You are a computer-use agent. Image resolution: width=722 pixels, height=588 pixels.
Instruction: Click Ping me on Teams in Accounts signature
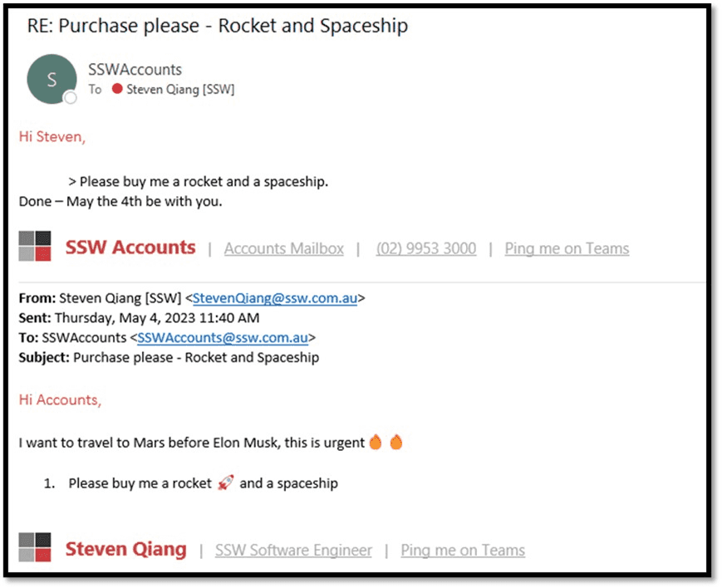(x=567, y=248)
